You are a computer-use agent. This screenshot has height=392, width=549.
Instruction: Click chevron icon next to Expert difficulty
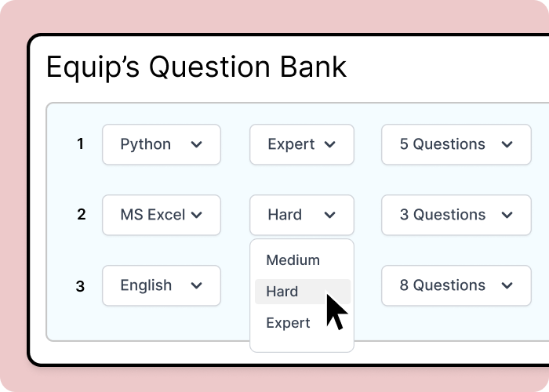pyautogui.click(x=330, y=144)
